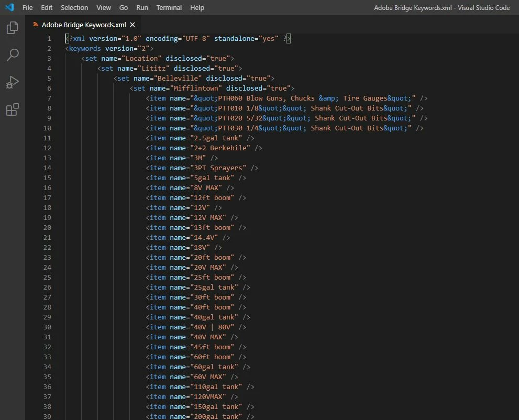Click the XML file icon on tab

(36, 25)
